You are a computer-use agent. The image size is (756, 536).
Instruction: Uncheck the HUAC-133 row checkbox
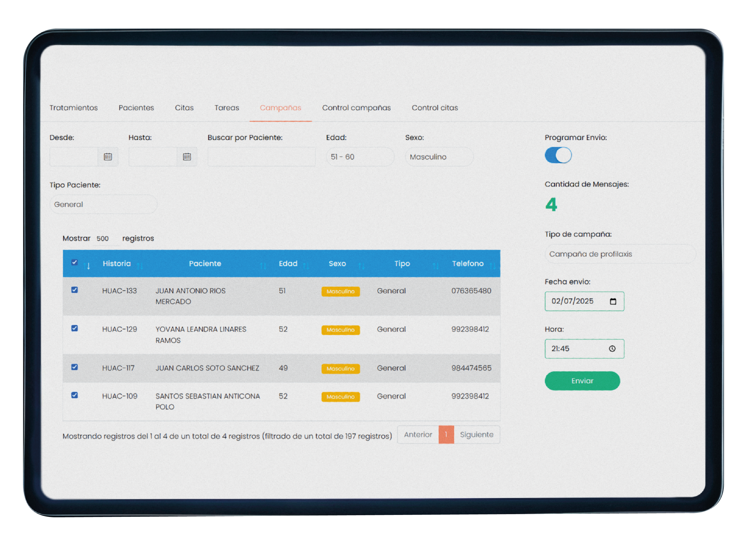pos(75,290)
